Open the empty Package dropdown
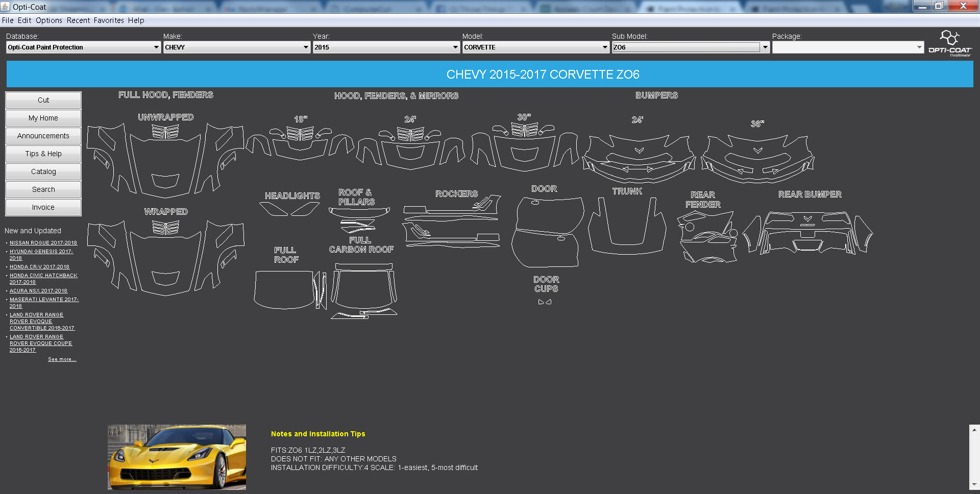Viewport: 980px width, 494px height. (848, 47)
